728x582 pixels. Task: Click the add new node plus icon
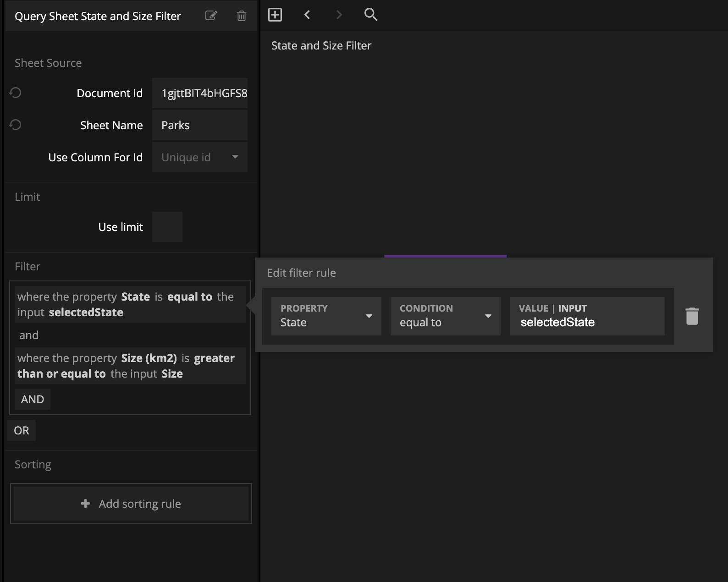(x=275, y=15)
